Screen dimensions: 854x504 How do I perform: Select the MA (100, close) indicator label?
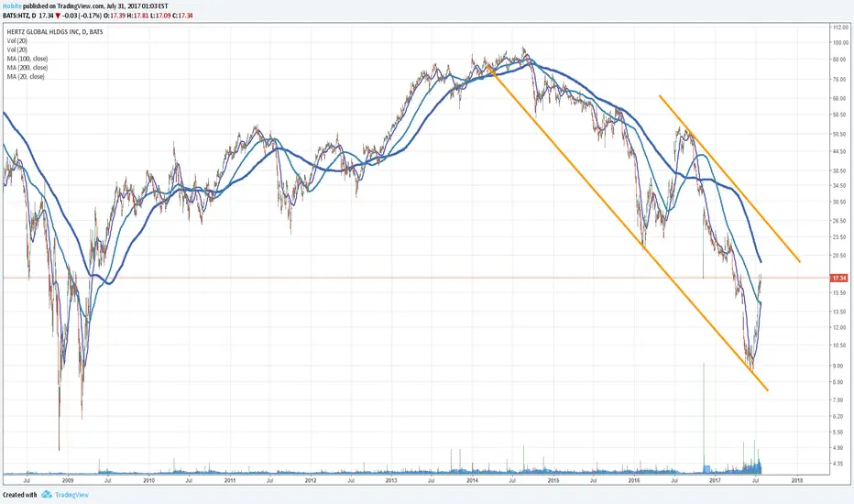[x=27, y=59]
